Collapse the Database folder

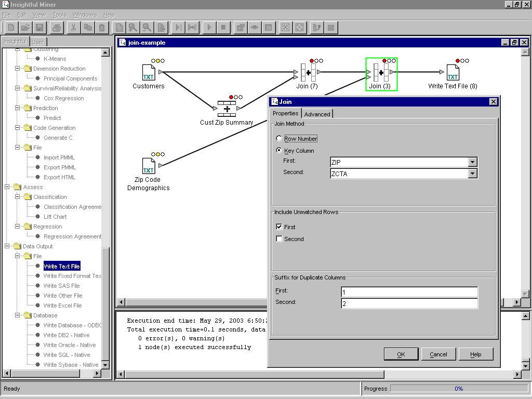(x=17, y=315)
